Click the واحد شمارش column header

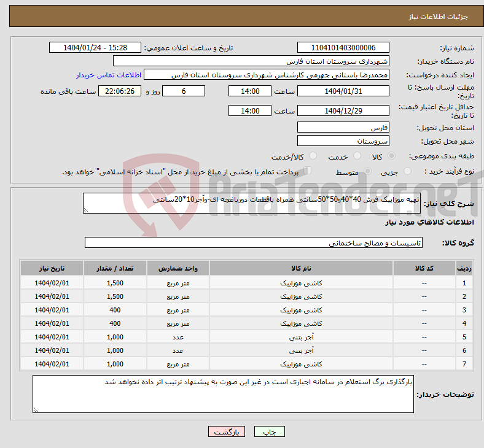(x=178, y=268)
